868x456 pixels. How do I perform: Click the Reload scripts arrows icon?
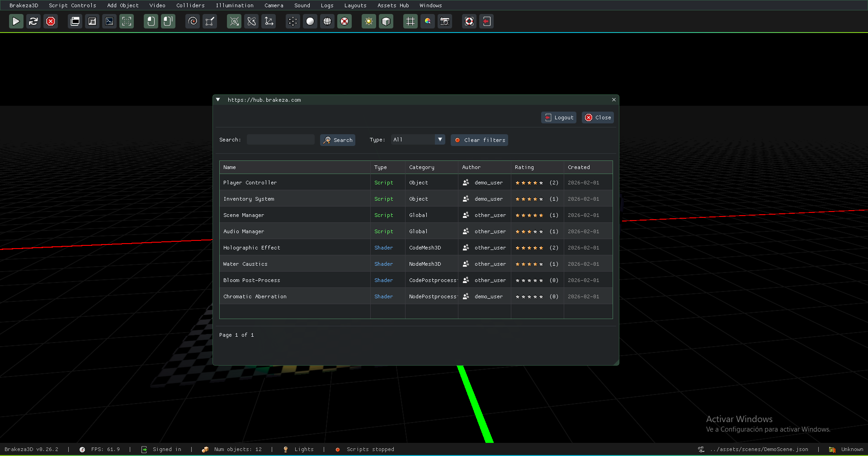click(x=33, y=21)
